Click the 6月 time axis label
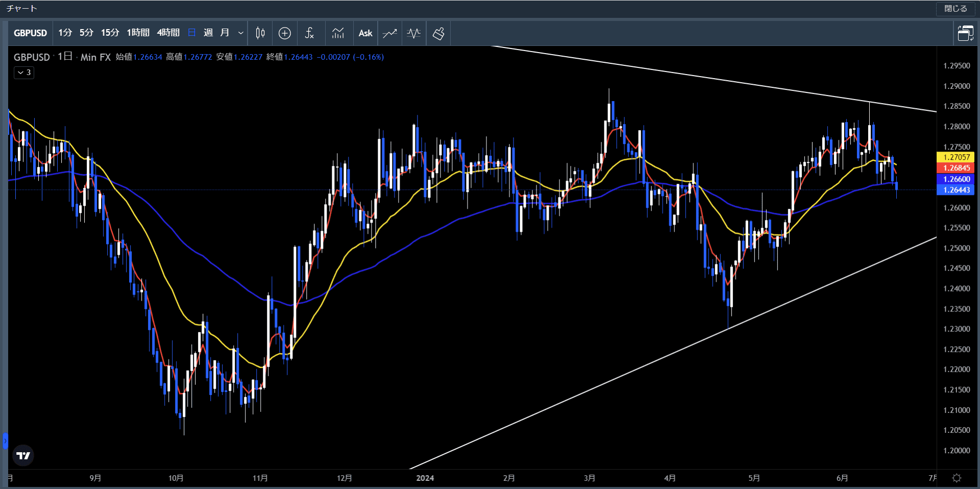This screenshot has height=489, width=980. point(842,478)
